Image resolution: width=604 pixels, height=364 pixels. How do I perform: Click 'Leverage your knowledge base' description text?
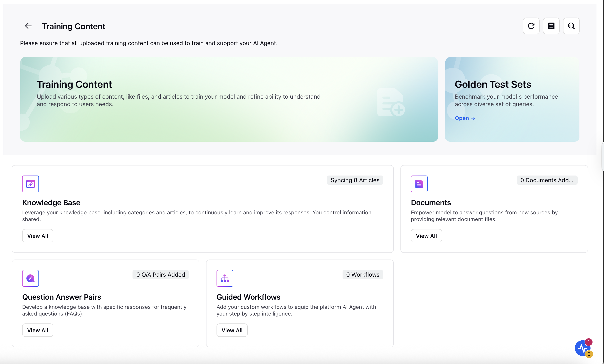click(x=197, y=216)
